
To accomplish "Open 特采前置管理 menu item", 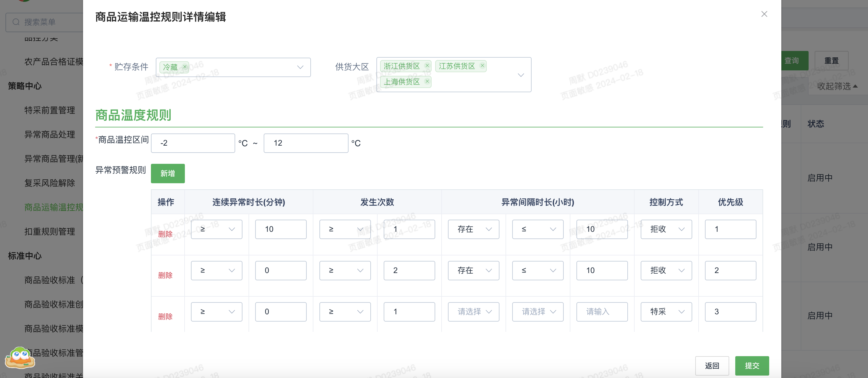I will 49,110.
